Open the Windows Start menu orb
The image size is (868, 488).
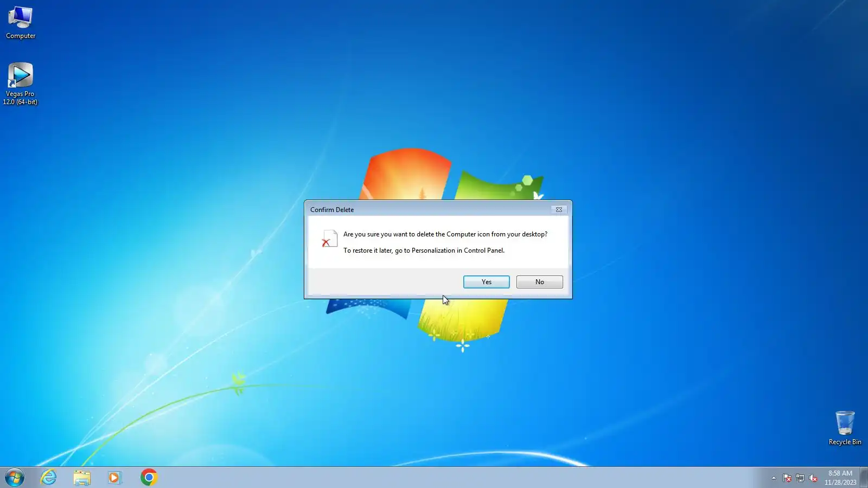15,478
